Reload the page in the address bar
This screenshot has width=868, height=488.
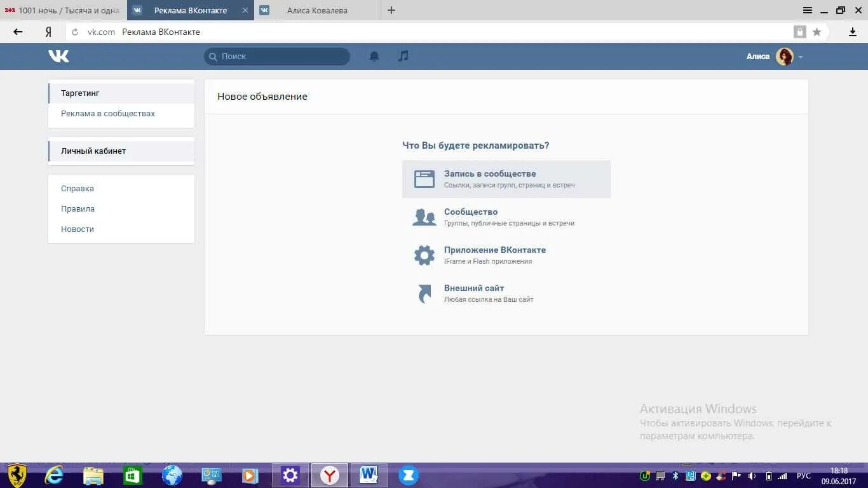[75, 32]
